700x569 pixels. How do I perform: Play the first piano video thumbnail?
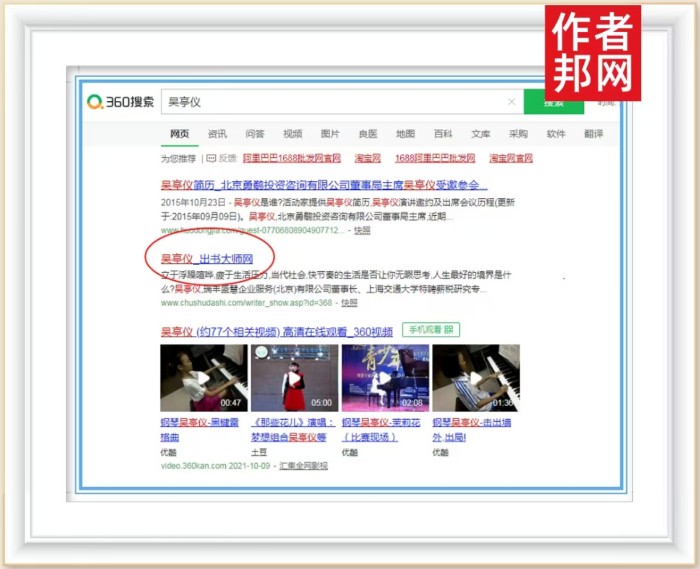(204, 378)
